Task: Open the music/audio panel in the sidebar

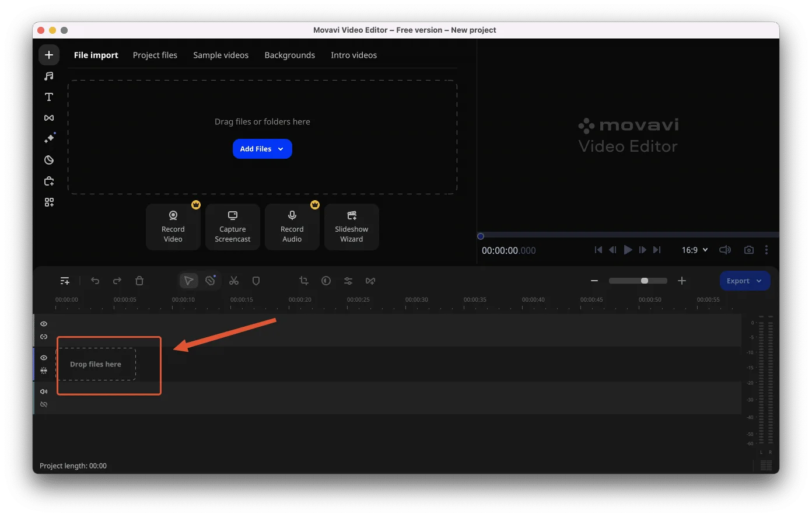Action: point(49,76)
